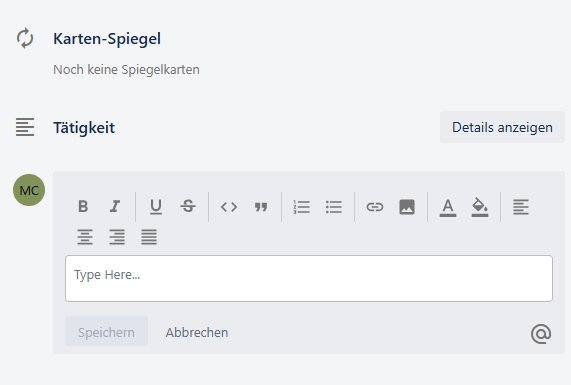
Task: Mention a user with @ icon
Action: point(541,334)
